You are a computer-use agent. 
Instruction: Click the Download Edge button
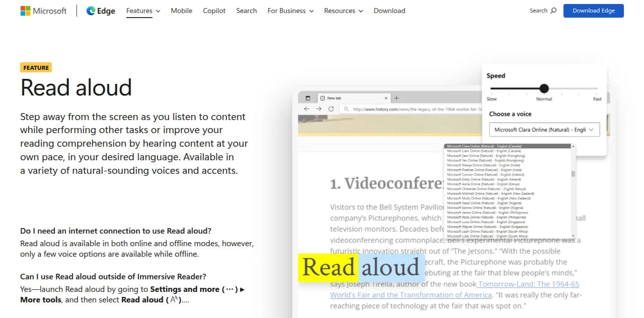(594, 11)
